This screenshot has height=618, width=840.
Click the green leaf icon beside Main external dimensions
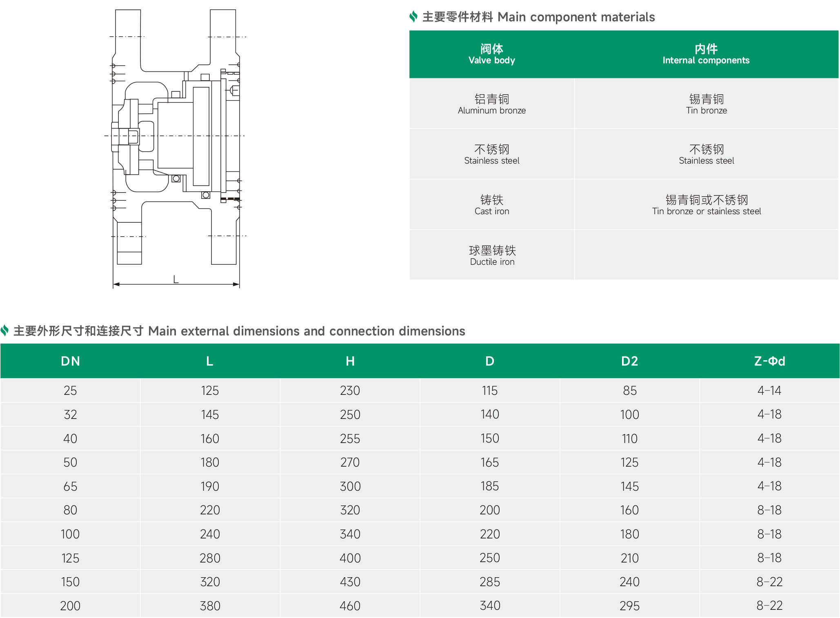5,330
